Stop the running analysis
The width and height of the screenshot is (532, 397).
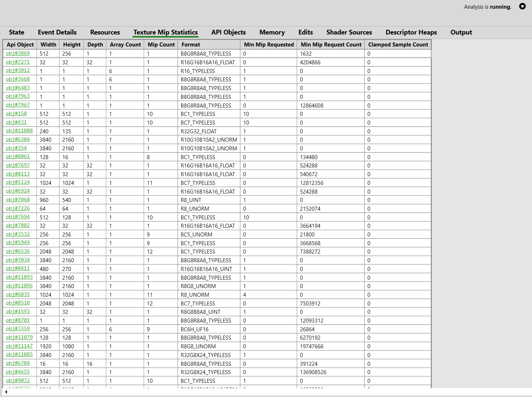(522, 6)
